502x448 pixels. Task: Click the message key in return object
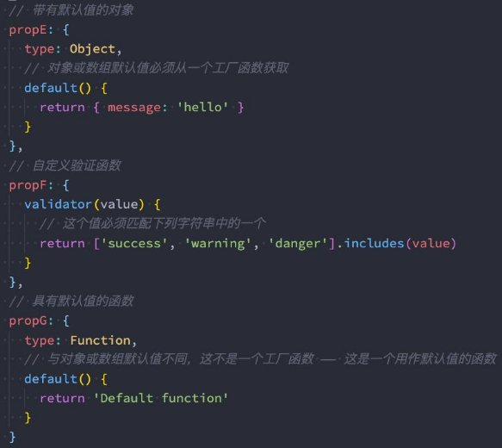click(134, 108)
